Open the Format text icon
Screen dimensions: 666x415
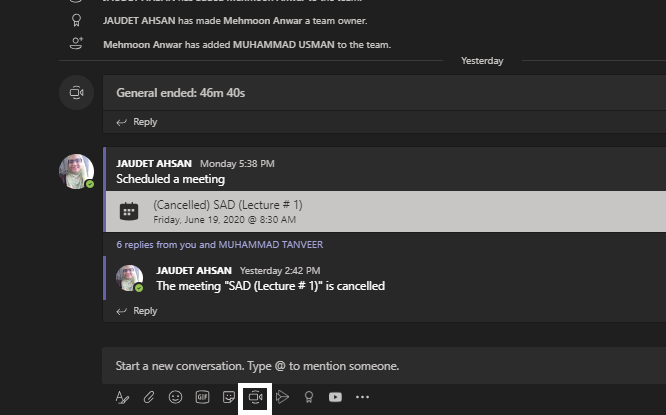(122, 397)
